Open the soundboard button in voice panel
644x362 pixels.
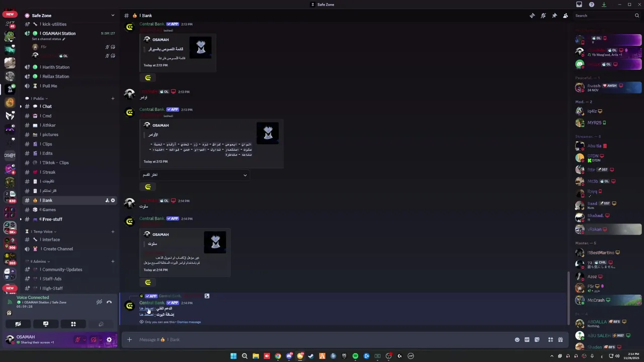coord(101,324)
